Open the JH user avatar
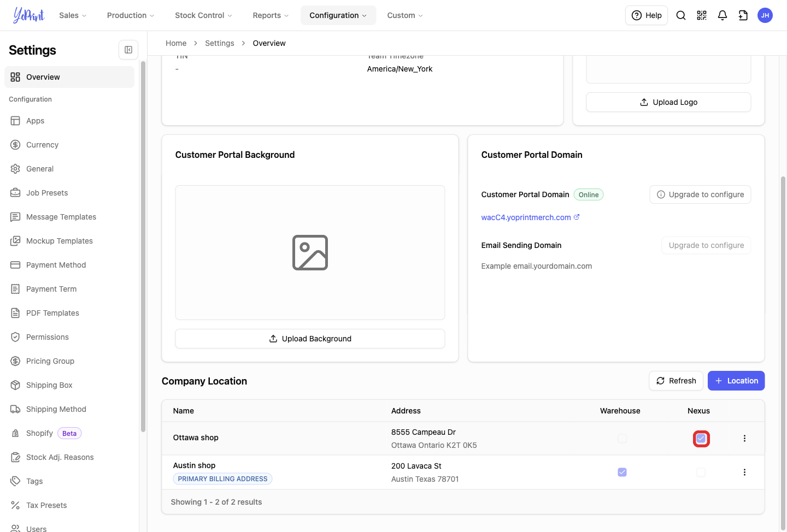 [x=765, y=15]
